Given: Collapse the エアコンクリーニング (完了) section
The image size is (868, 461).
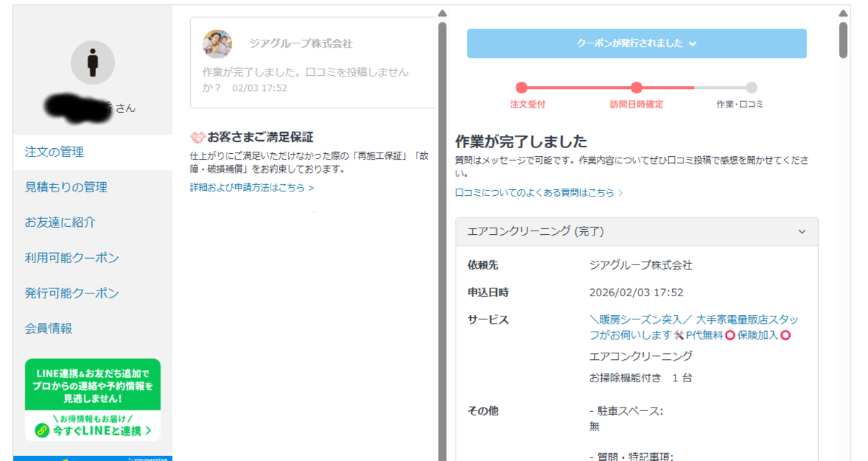Looking at the screenshot, I should click(x=801, y=232).
